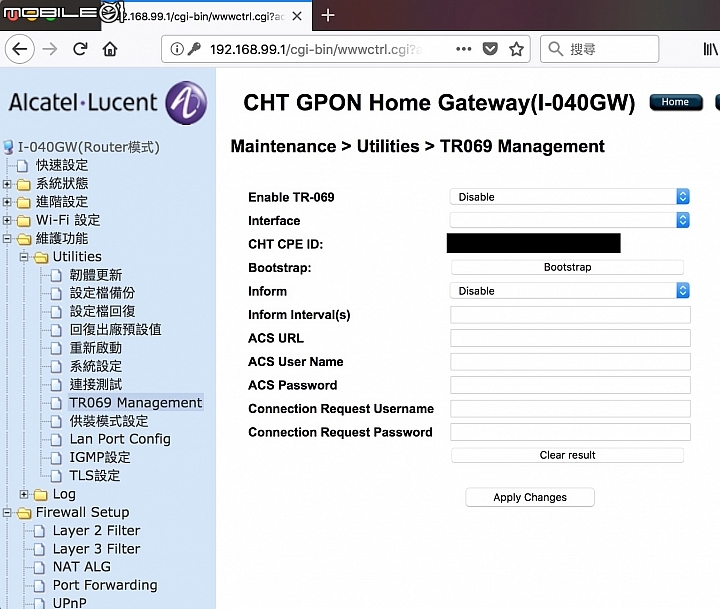
Task: Open 系統設定 page
Action: [x=96, y=366]
